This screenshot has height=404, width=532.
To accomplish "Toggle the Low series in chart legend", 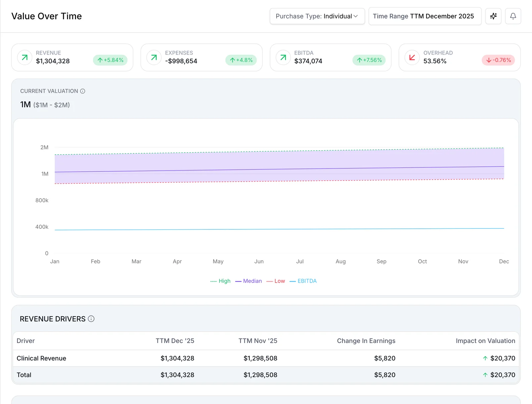I will coord(276,281).
